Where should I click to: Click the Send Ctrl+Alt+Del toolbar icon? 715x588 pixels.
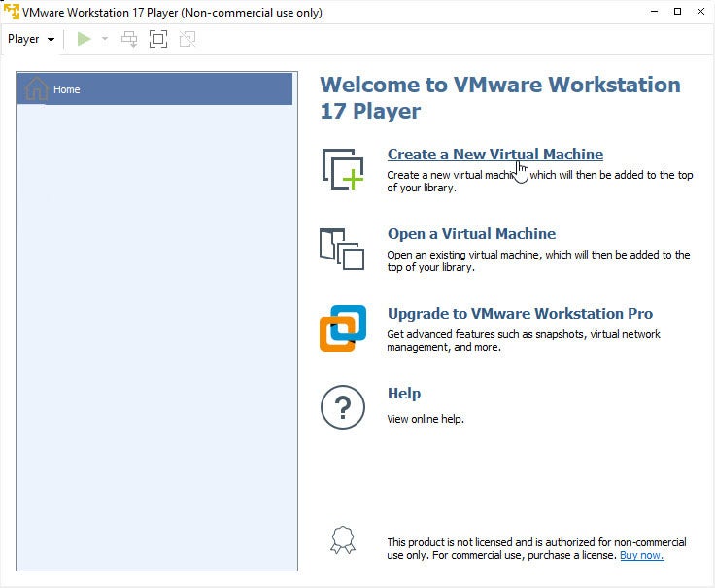pyautogui.click(x=129, y=39)
